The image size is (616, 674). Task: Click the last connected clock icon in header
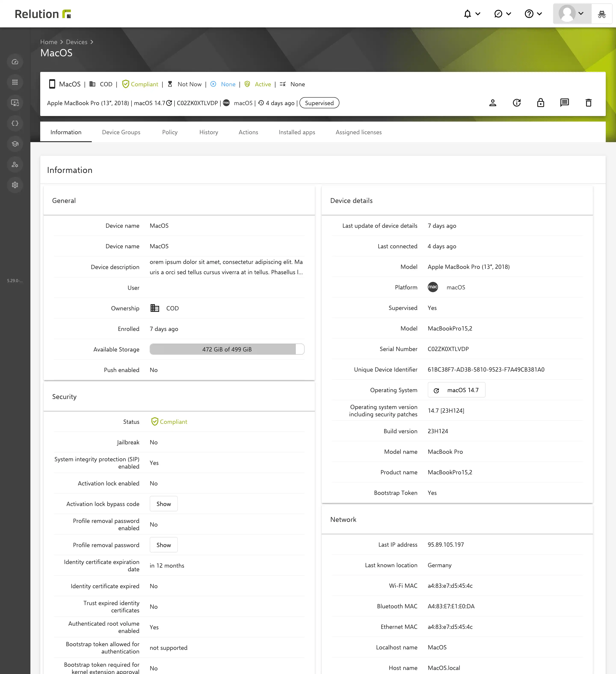click(261, 103)
